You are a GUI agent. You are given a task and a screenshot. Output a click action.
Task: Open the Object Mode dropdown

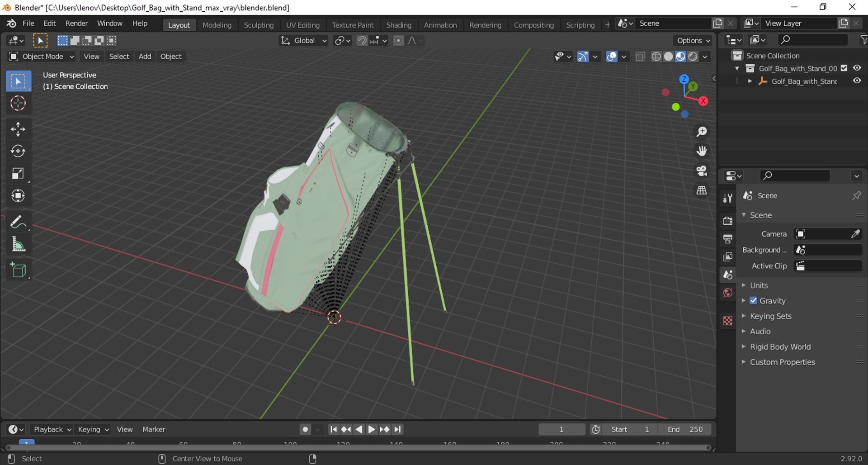(41, 57)
